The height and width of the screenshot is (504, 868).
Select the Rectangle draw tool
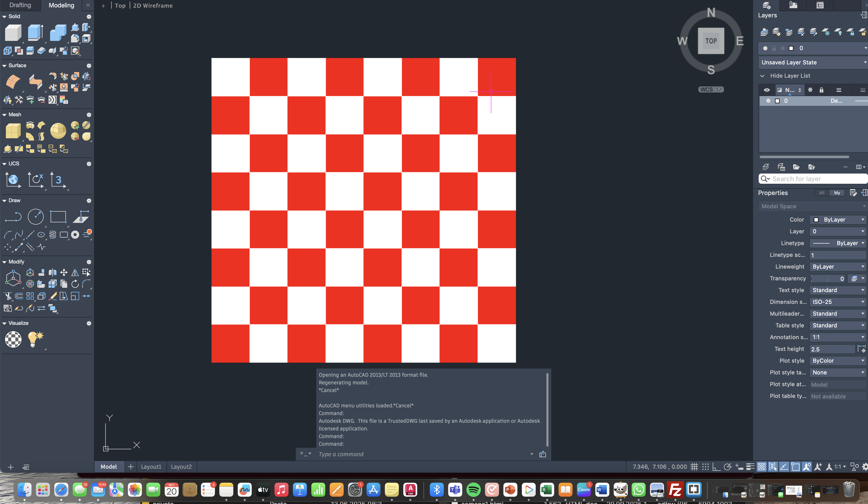[x=58, y=217]
